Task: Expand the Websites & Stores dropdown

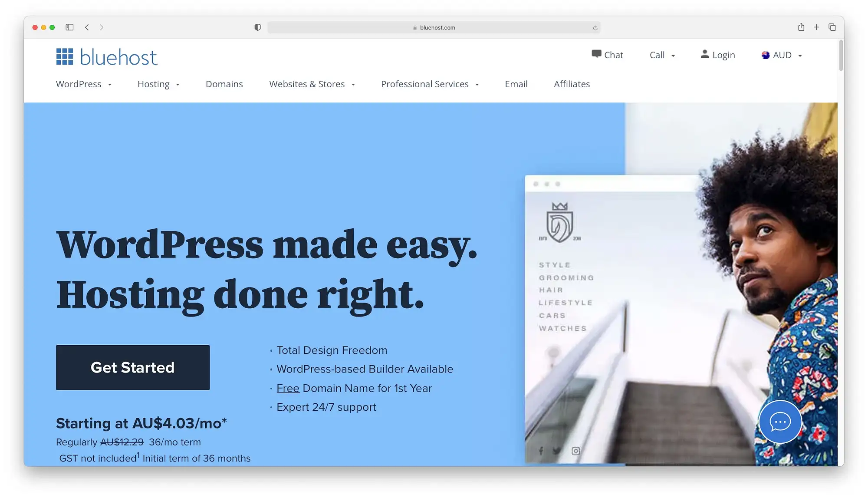Action: coord(312,84)
